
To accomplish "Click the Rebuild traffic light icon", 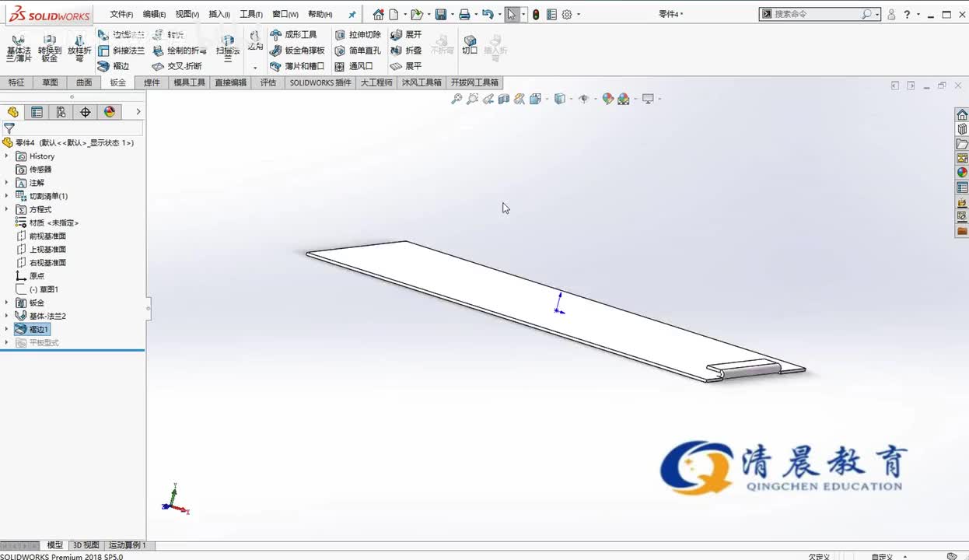I will click(536, 14).
